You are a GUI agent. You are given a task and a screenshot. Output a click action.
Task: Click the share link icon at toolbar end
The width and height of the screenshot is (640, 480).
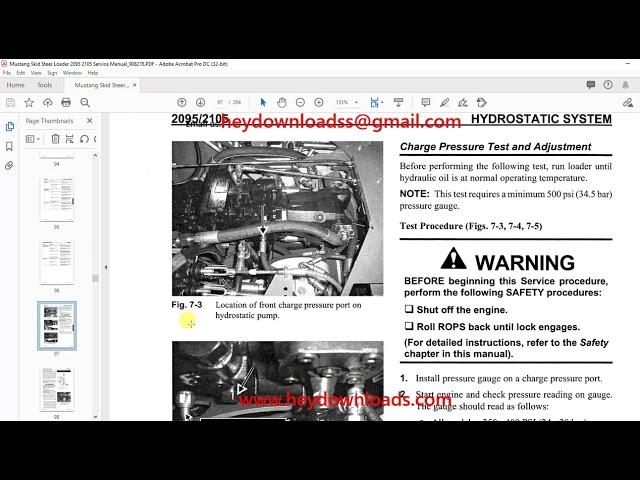point(628,102)
